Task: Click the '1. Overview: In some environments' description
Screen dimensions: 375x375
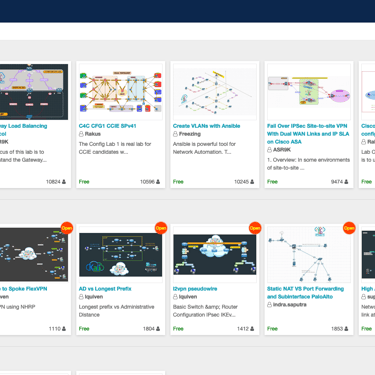Action: (x=308, y=164)
